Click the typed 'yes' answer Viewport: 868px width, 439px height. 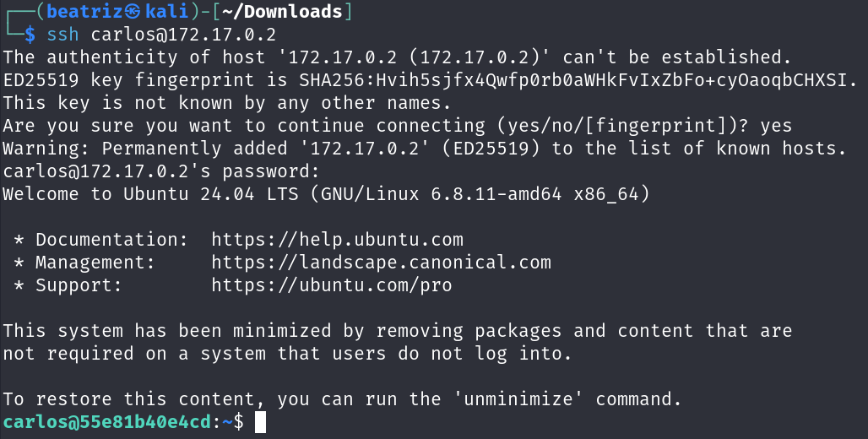click(776, 127)
